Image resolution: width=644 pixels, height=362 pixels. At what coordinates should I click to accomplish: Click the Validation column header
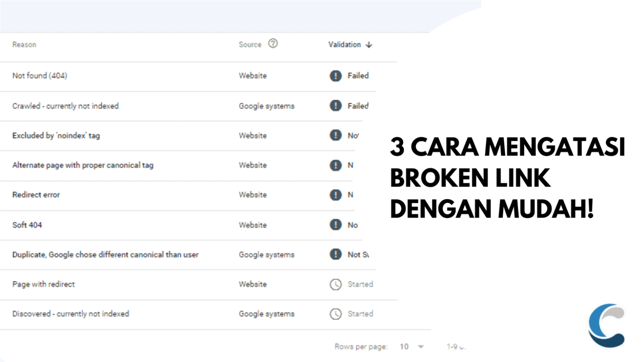(345, 45)
